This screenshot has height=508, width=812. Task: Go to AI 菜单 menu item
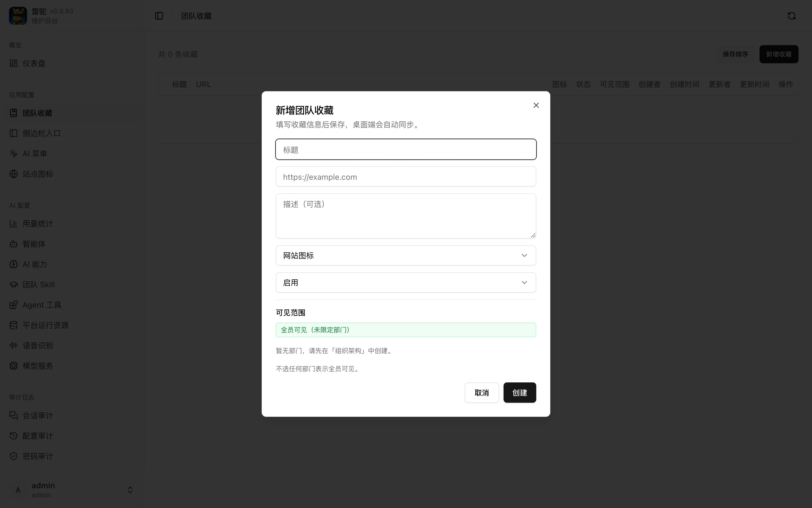point(72,154)
